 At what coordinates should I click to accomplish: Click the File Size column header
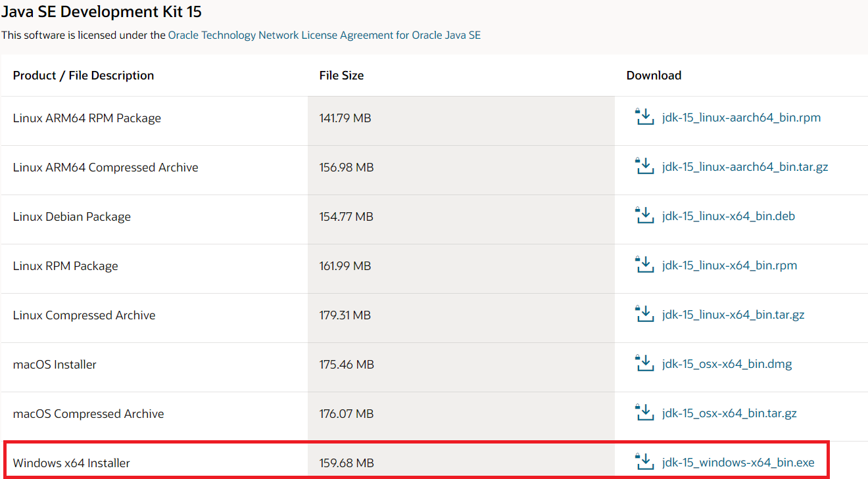341,76
